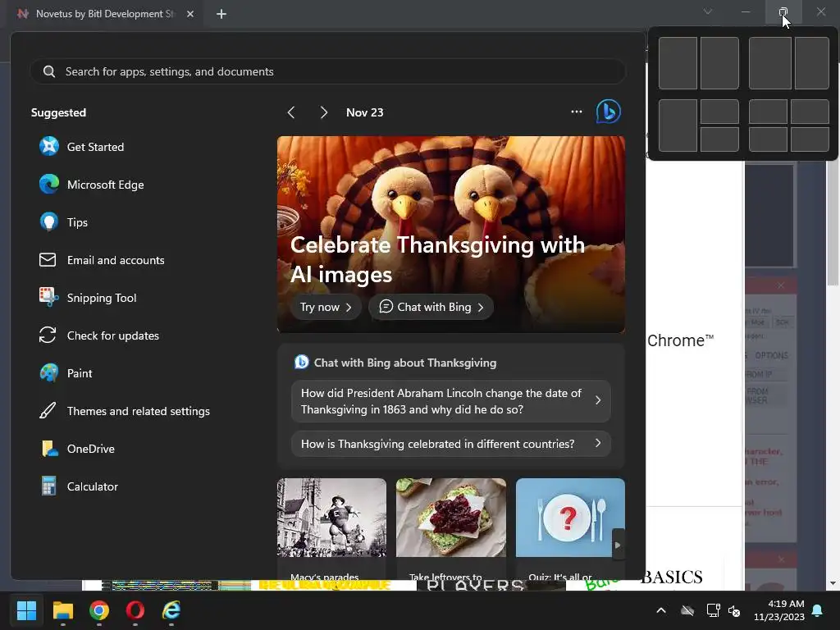Image resolution: width=840 pixels, height=630 pixels.
Task: Open network status tray icon
Action: tap(713, 610)
